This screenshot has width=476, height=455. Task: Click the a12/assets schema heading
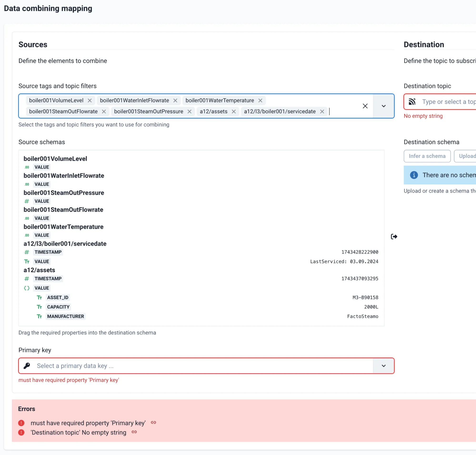[x=39, y=270]
